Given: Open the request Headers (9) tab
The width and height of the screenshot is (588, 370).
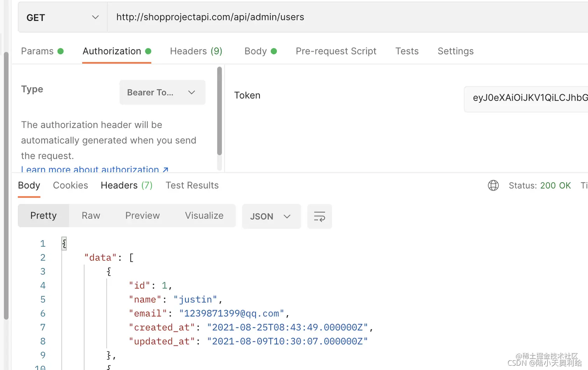Looking at the screenshot, I should pyautogui.click(x=196, y=51).
